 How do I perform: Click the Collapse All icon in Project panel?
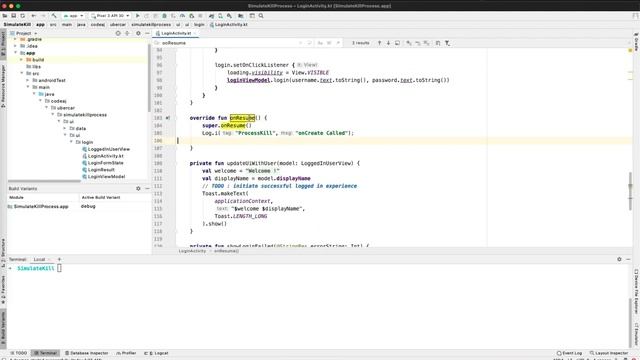[127, 33]
